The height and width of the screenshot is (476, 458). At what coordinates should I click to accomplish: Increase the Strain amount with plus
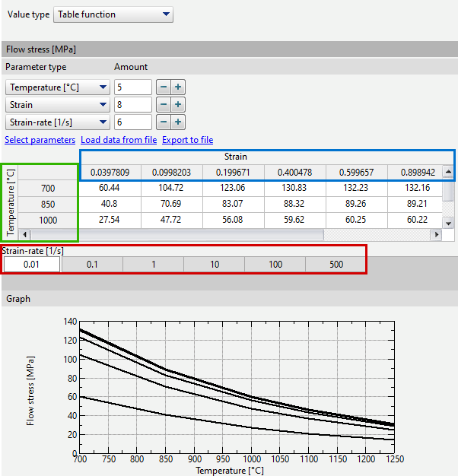tap(177, 105)
